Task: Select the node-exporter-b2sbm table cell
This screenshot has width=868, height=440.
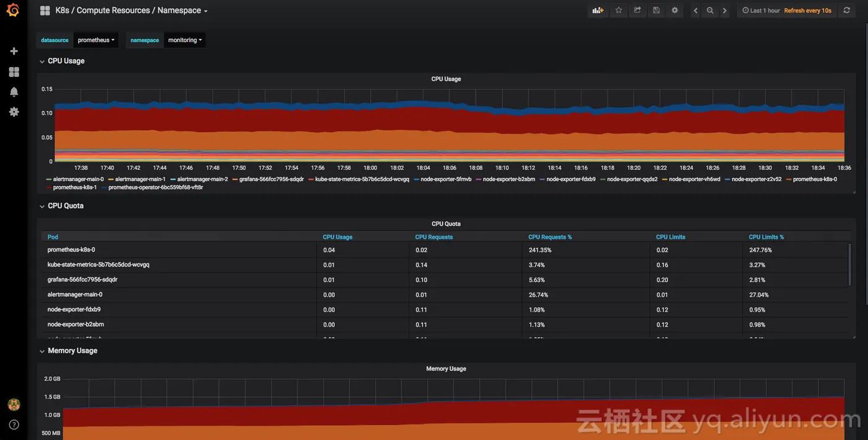Action: click(179, 324)
